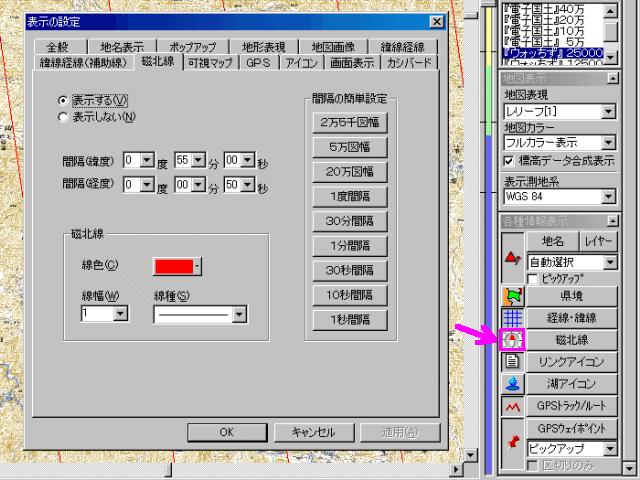Open the ピックアップ dropdown near the pushpin

tap(610, 449)
